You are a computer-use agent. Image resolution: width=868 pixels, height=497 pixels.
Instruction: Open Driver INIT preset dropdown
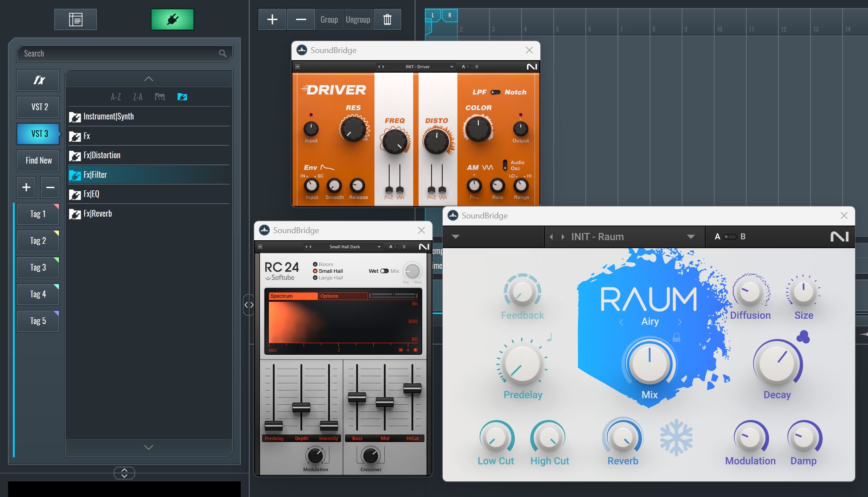[x=452, y=67]
